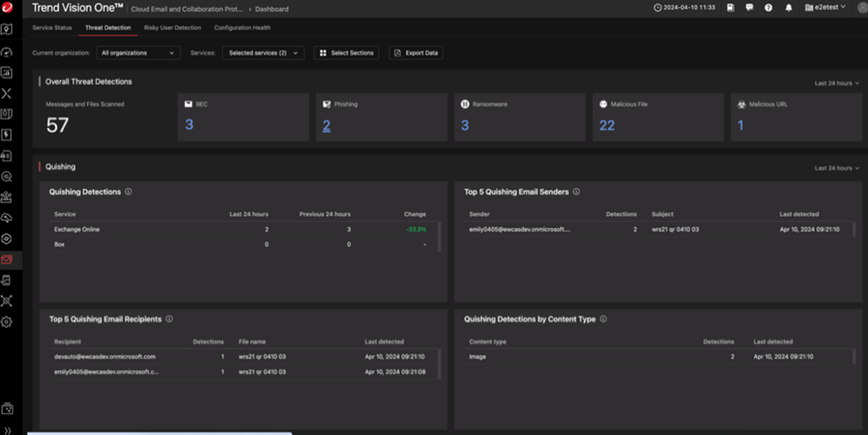Open the documentation book icon in header

point(730,8)
